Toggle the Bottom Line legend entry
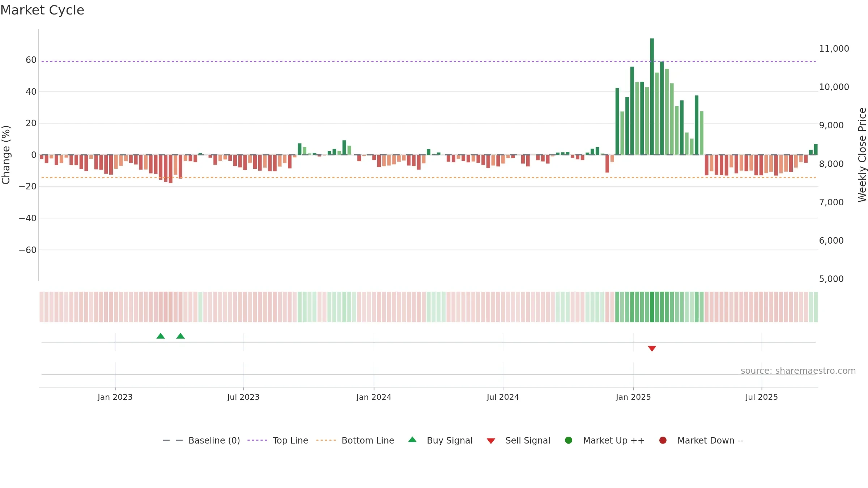 coord(355,440)
